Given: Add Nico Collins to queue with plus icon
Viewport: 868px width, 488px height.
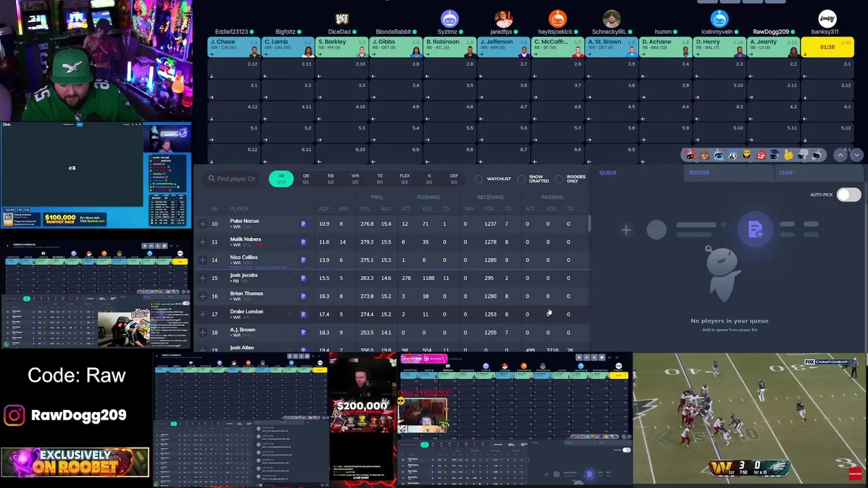Looking at the screenshot, I should coord(202,260).
